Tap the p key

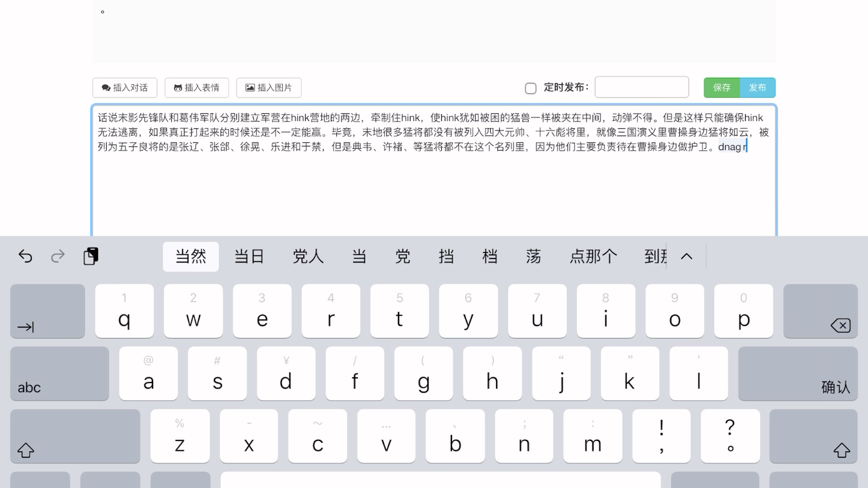coord(744,311)
